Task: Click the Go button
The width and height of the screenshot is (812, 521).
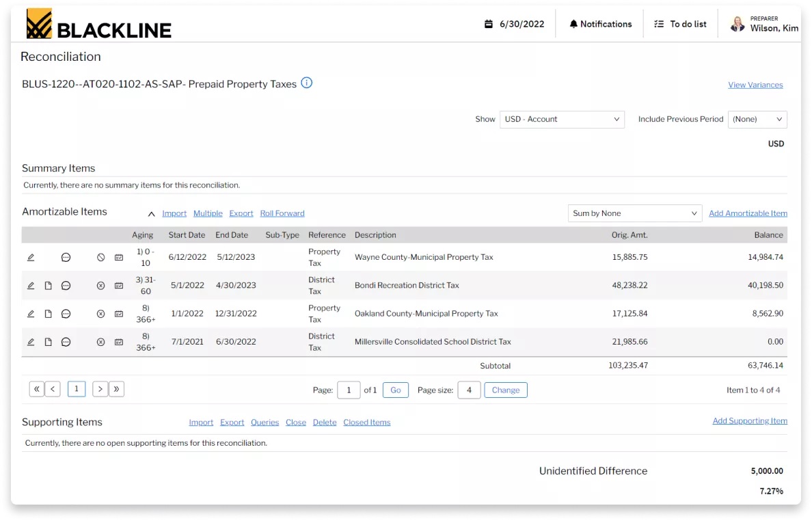Action: (396, 390)
